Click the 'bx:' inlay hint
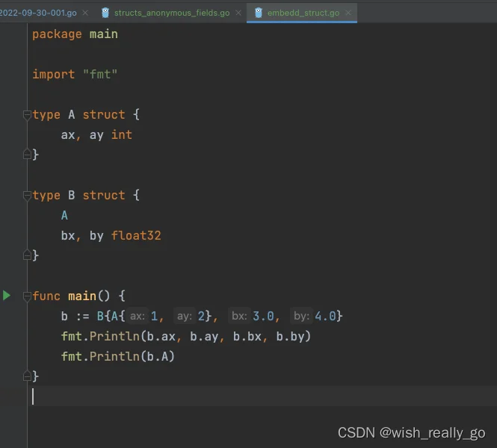The image size is (497, 448). (x=239, y=316)
